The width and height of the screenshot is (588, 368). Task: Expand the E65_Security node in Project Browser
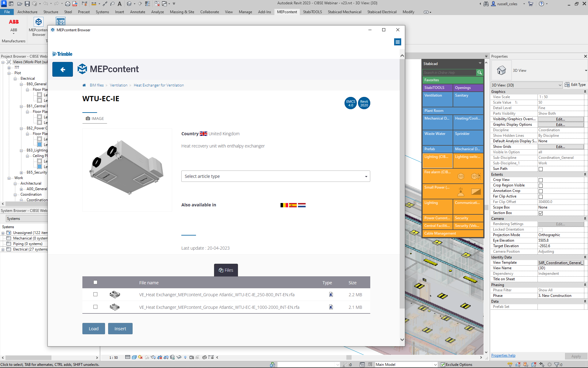tap(21, 173)
